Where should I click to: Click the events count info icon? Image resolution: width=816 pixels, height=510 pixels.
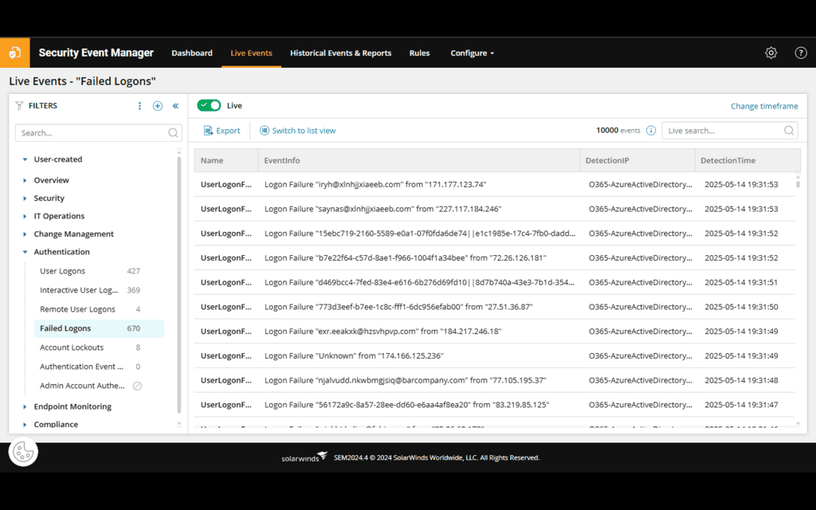651,130
